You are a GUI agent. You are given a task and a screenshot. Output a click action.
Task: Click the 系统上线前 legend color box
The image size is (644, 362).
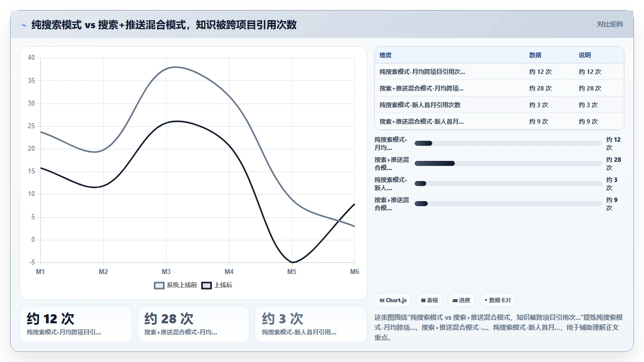pyautogui.click(x=159, y=285)
